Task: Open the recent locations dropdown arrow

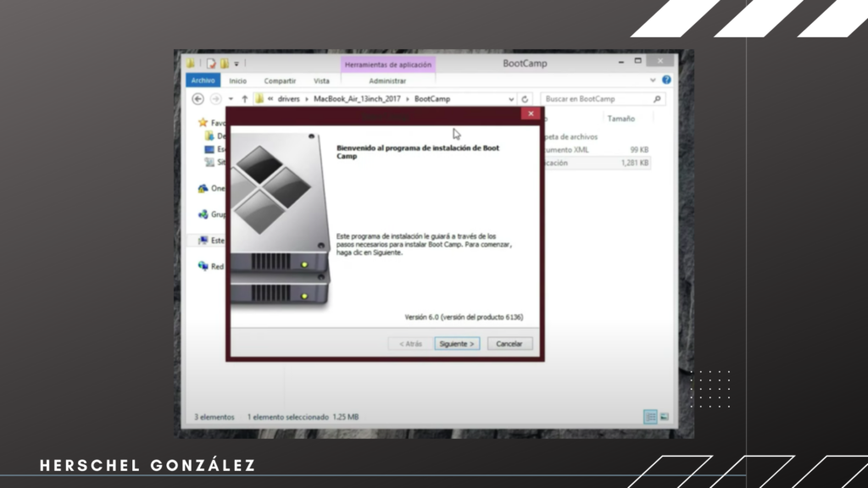Action: tap(231, 99)
